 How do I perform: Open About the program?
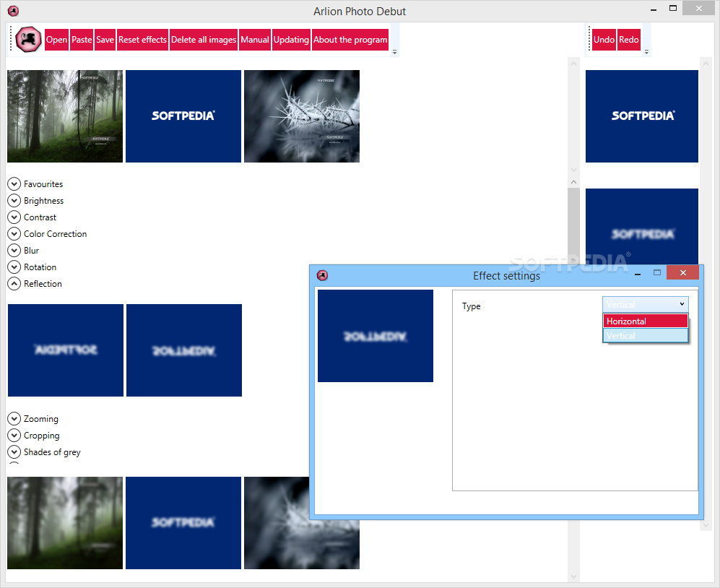350,40
